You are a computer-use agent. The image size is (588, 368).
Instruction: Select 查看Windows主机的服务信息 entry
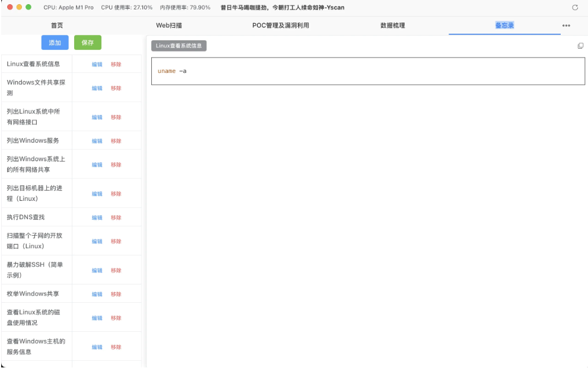pyautogui.click(x=36, y=347)
